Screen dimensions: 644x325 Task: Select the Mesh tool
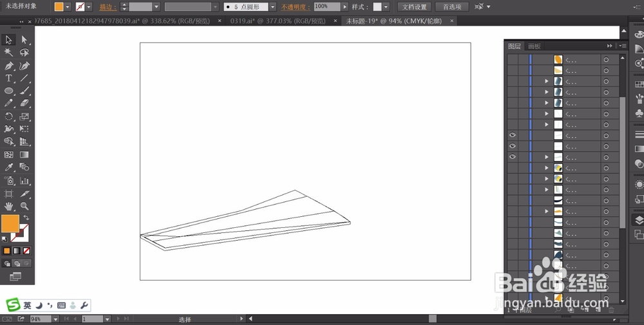(8, 154)
